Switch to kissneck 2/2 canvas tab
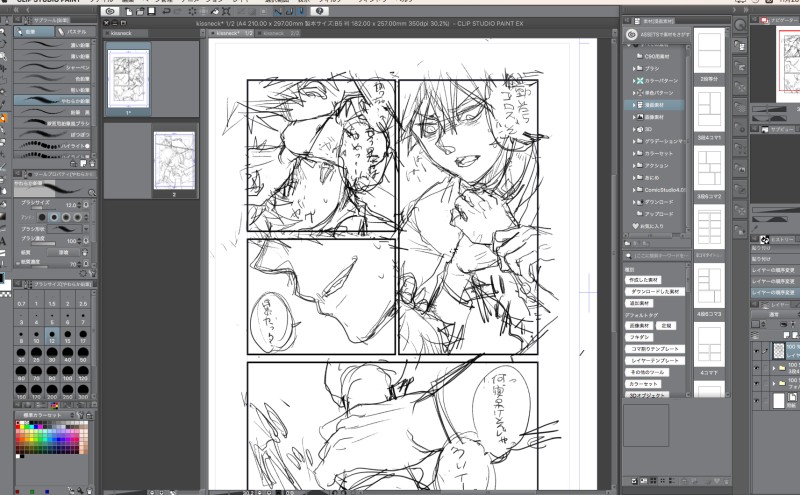Screen dimensions: 800x495 [279, 33]
